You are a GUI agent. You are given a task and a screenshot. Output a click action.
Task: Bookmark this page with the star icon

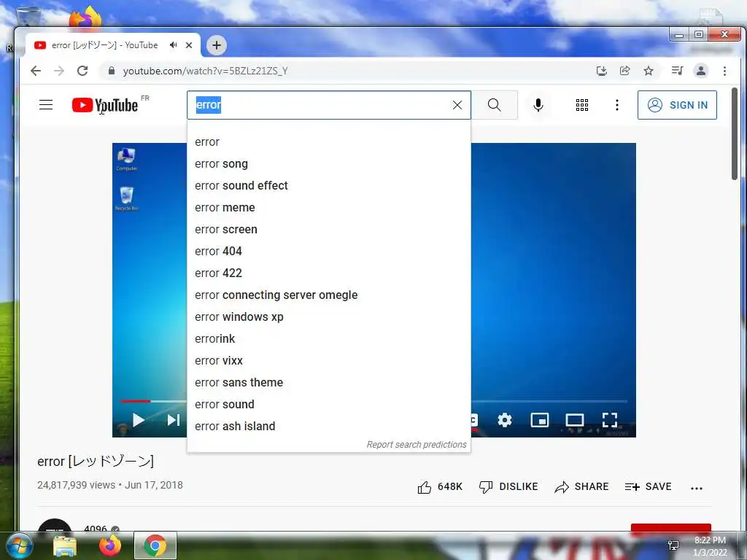click(x=649, y=71)
